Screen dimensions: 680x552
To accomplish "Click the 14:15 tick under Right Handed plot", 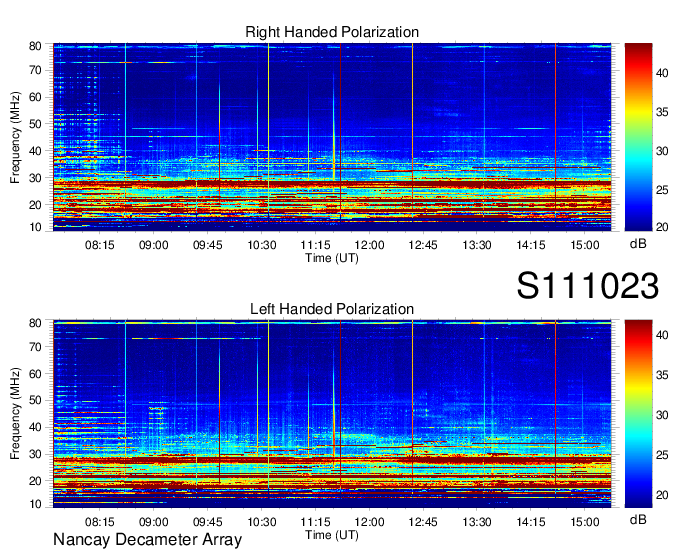I will [531, 245].
